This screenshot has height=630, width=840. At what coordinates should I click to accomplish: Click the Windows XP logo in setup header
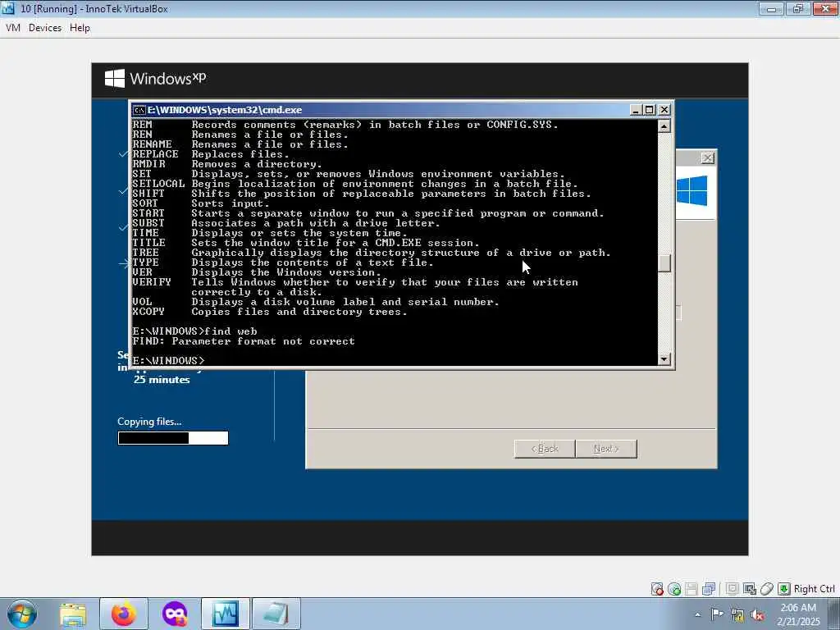tap(155, 78)
